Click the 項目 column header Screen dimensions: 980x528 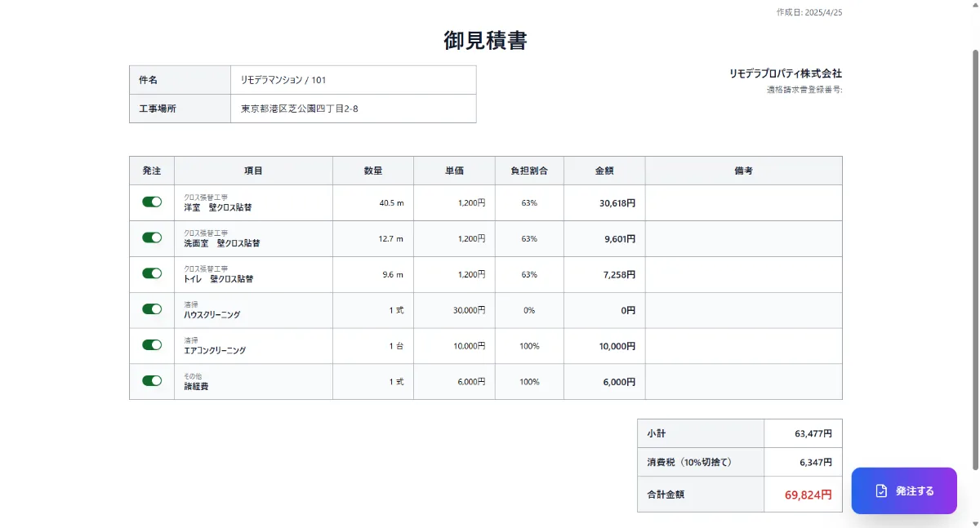point(253,171)
